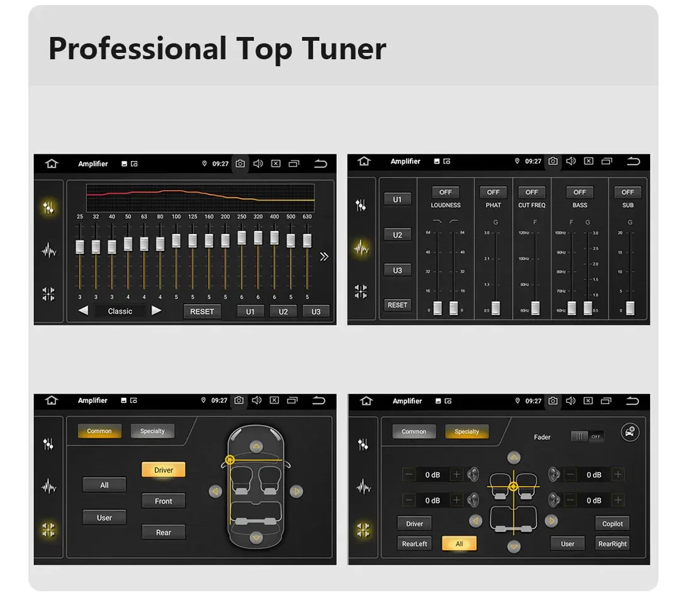Select U2 in the loudness panel
Image resolution: width=700 pixels, height=605 pixels.
397,235
